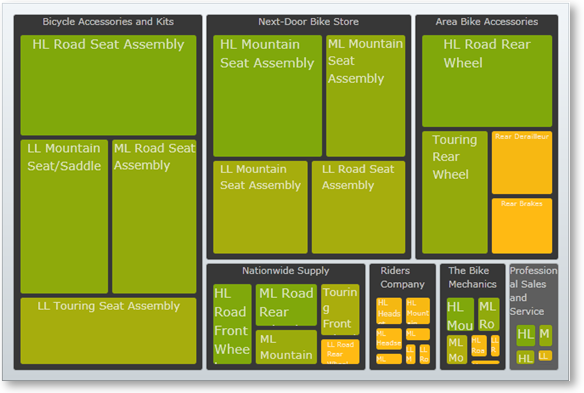
Task: Click the HL Mou tile in Bike Mechanics
Action: 460,314
